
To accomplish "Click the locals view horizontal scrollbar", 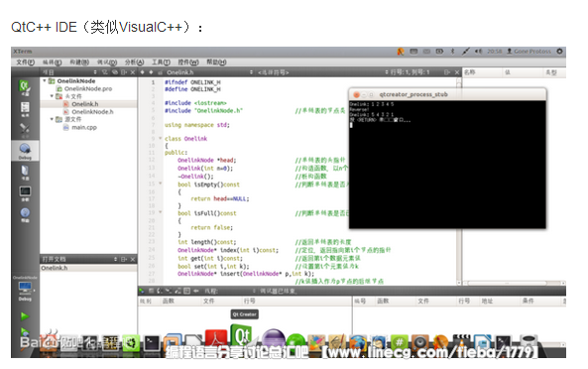I will click(514, 283).
